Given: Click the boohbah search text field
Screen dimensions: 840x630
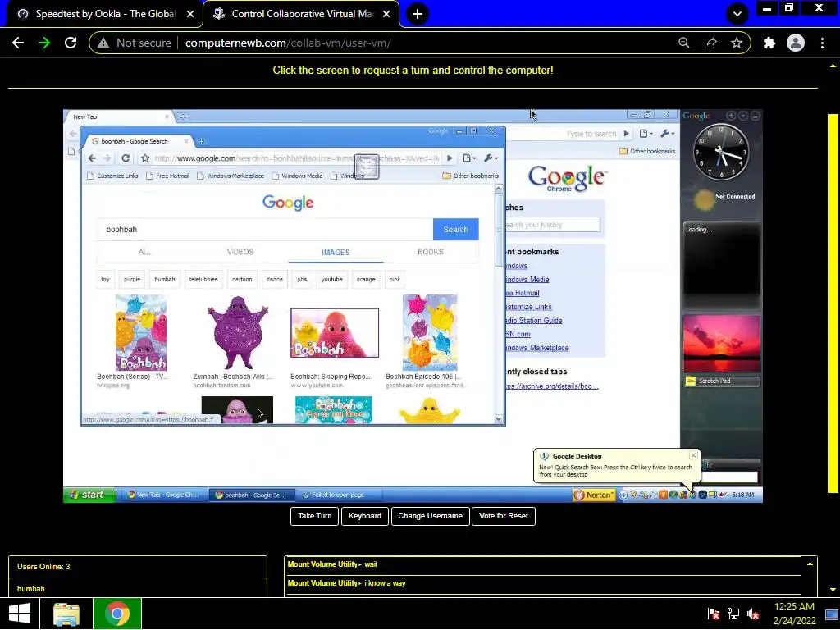Looking at the screenshot, I should (x=265, y=230).
